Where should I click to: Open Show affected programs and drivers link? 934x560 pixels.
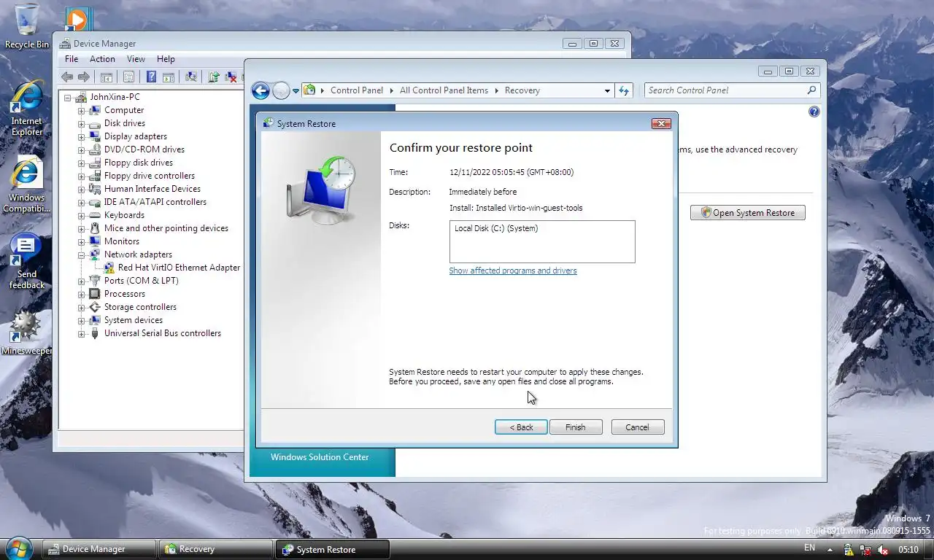tap(513, 271)
